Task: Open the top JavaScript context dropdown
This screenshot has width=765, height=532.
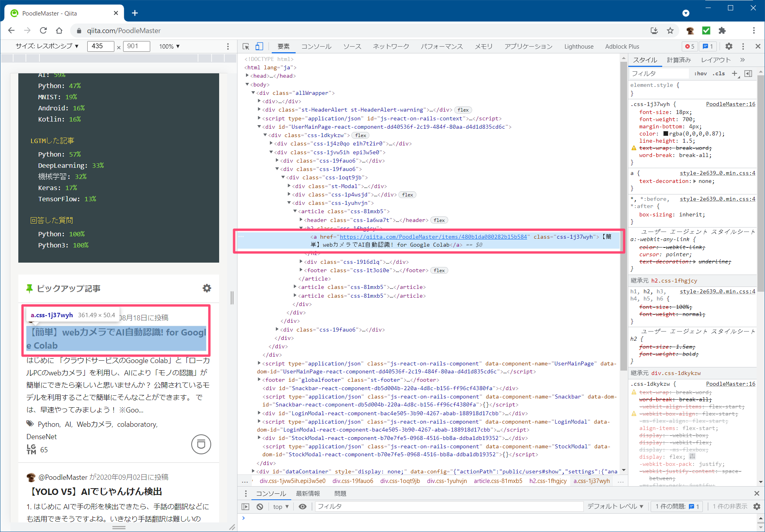Action: [281, 506]
